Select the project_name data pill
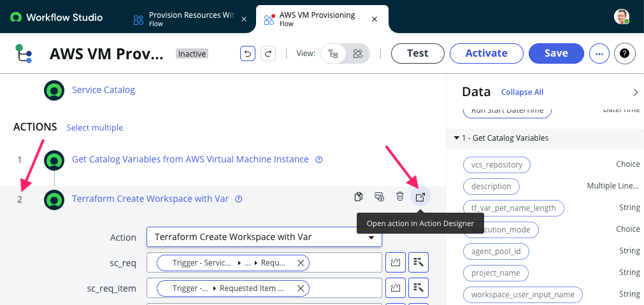 (496, 273)
